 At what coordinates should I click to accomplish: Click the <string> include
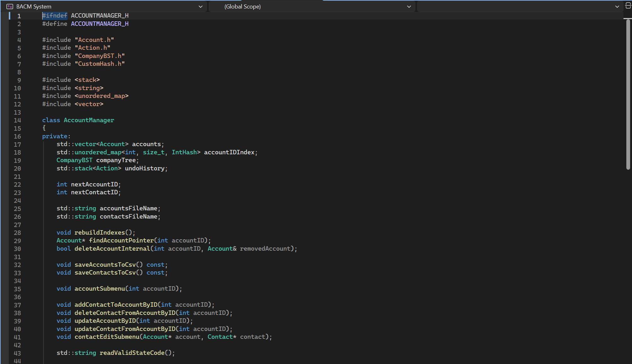click(89, 88)
